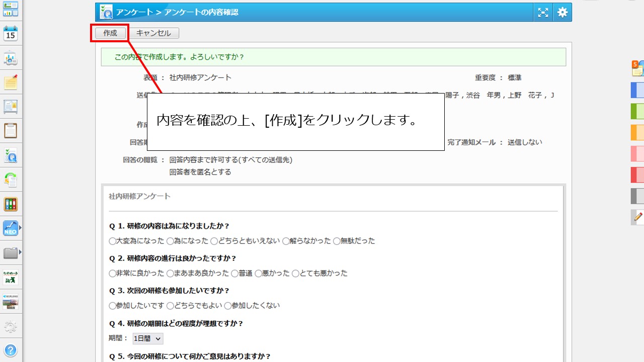Screen dimensions: 644x362
Task: Open the blue NEO chart icon
Action: [11, 229]
